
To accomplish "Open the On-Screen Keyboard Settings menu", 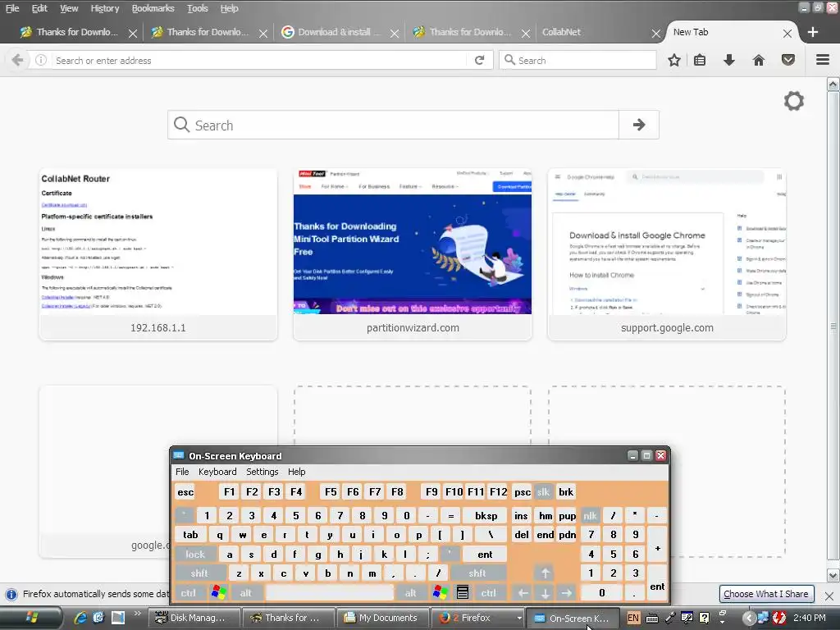I will [x=262, y=472].
